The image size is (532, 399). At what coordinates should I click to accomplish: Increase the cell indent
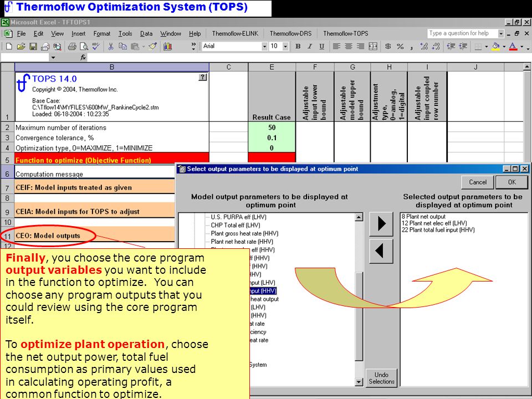463,47
